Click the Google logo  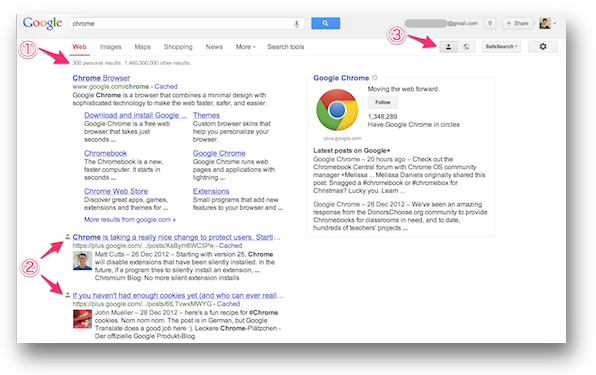click(42, 23)
